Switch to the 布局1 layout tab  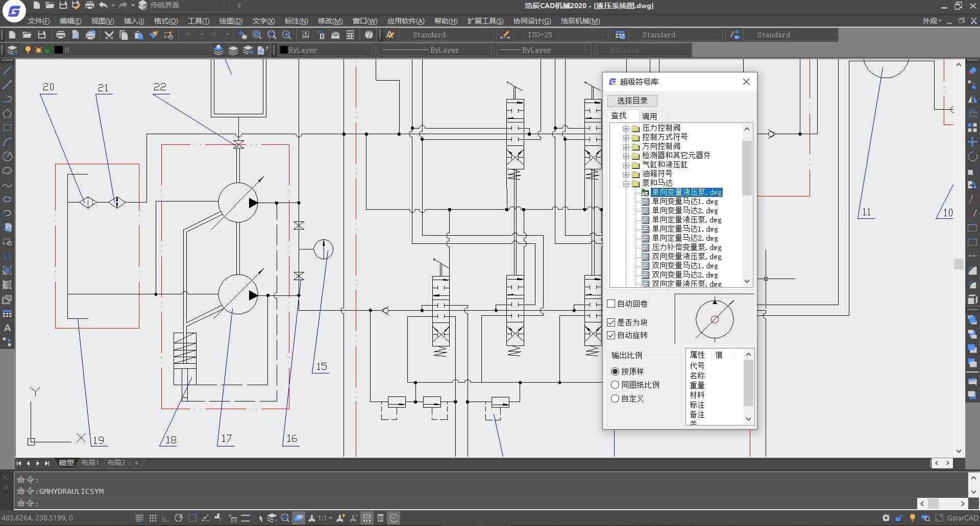pyautogui.click(x=90, y=463)
